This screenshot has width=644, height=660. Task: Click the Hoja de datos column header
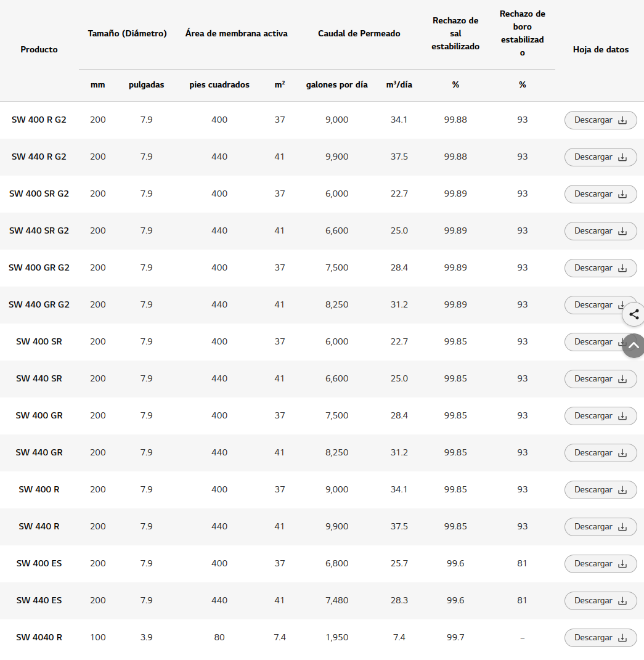(x=600, y=49)
